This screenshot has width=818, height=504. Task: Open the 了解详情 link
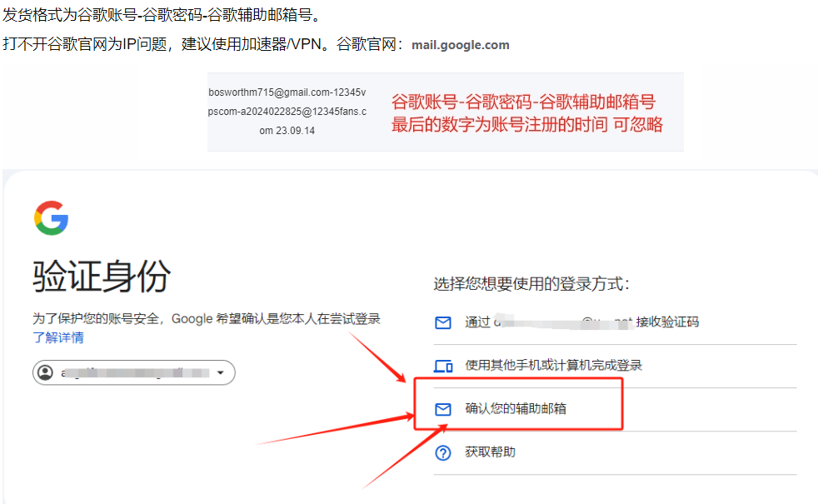[58, 337]
